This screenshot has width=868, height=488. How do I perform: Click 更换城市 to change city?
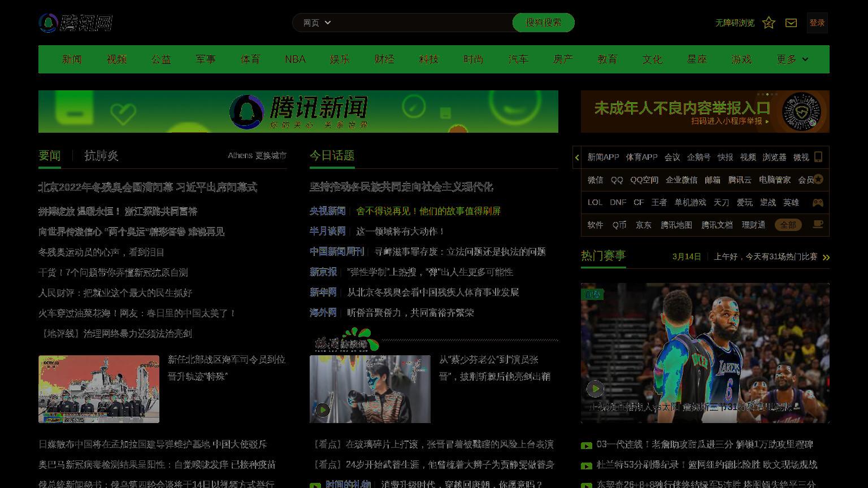coord(271,155)
